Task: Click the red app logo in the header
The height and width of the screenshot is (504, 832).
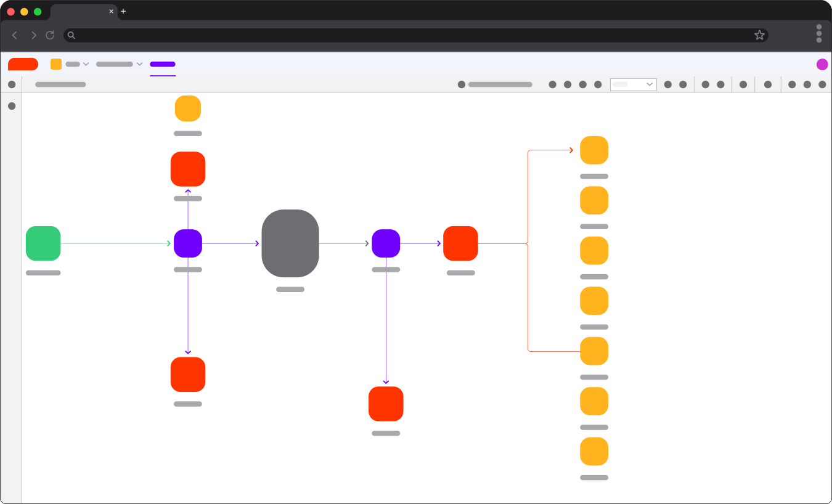Action: point(22,63)
